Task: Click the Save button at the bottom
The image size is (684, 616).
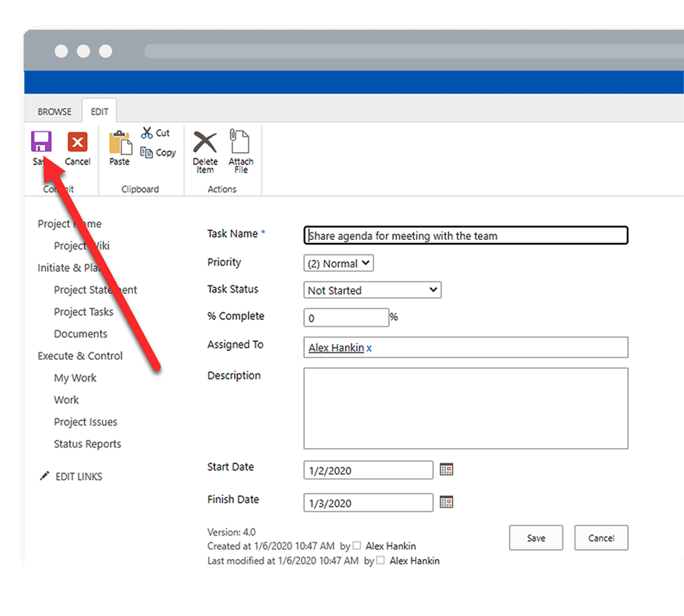Action: (x=535, y=538)
